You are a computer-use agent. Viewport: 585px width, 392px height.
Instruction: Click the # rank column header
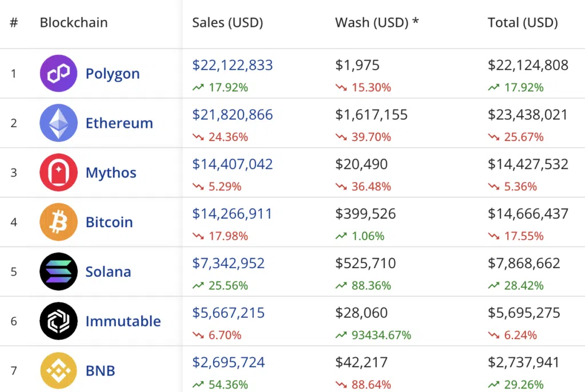[14, 23]
